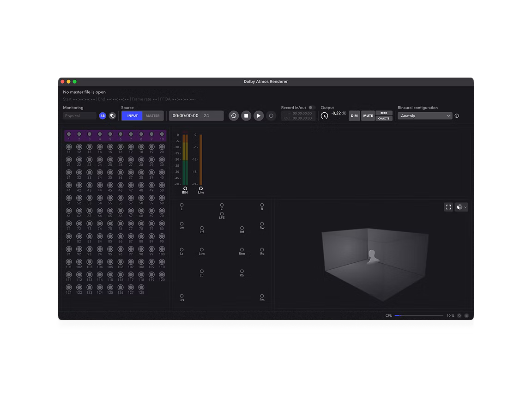Adjust the Output level knob
Image resolution: width=532 pixels, height=399 pixels.
[324, 115]
